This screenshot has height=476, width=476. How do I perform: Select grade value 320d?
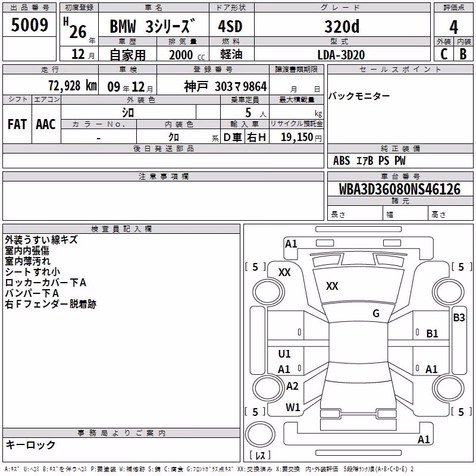[x=342, y=26]
